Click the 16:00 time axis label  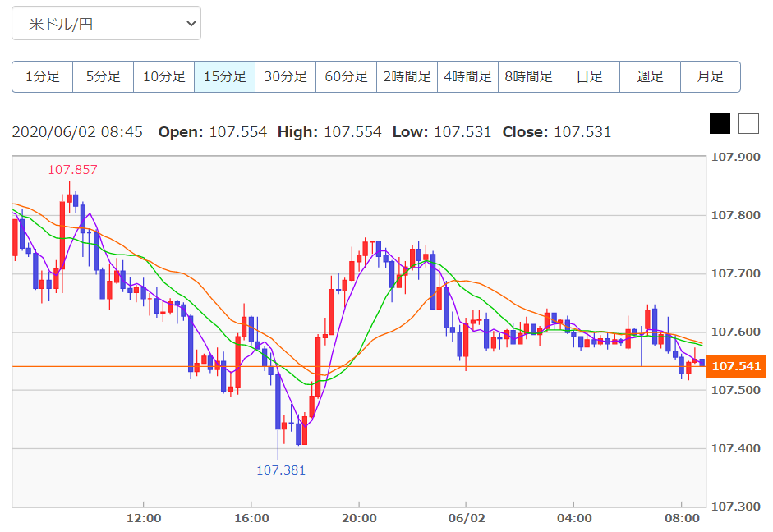252,518
